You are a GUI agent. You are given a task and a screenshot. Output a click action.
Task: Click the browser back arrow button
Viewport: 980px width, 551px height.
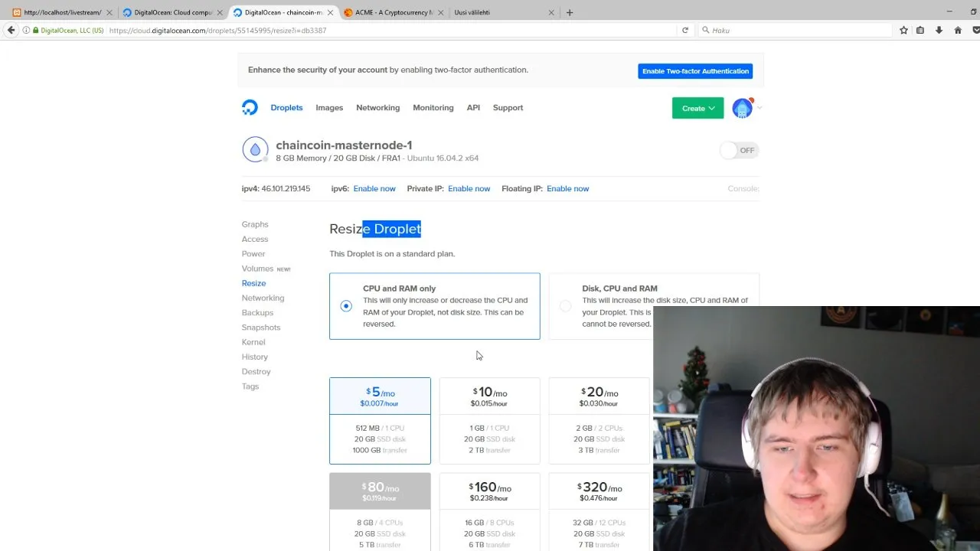tap(11, 30)
